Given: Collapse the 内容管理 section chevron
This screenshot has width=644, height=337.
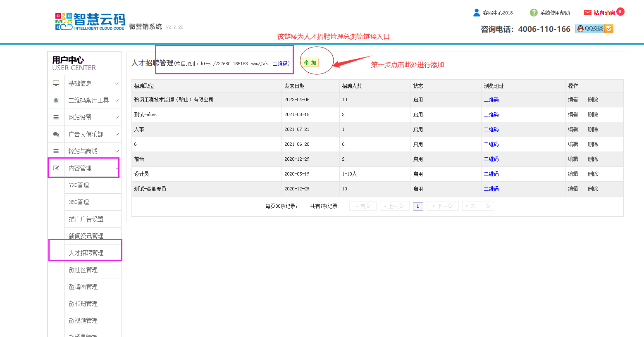Looking at the screenshot, I should tap(117, 168).
